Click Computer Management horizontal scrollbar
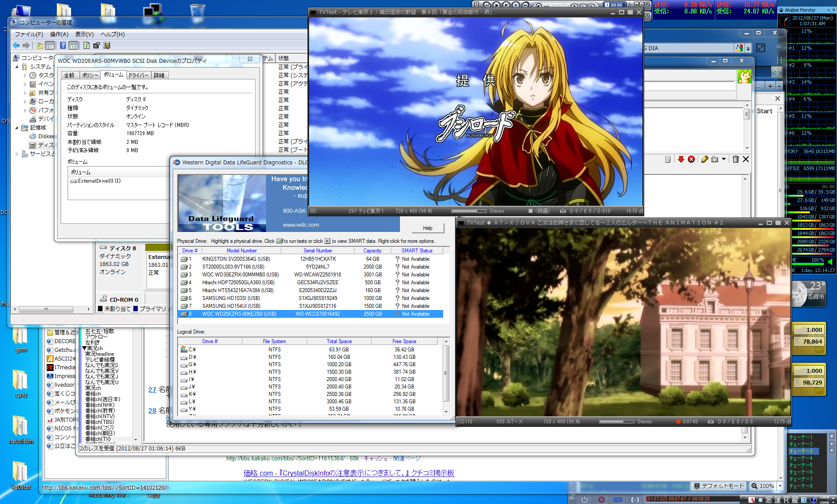Viewport: 837px width, 504px height. (52, 309)
